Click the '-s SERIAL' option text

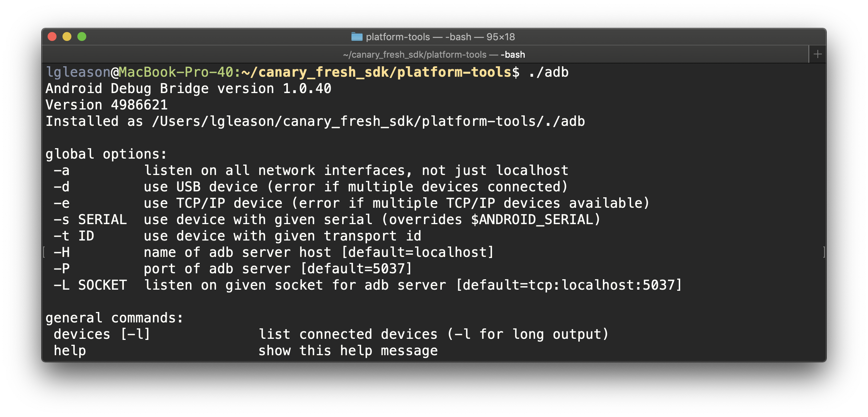coord(91,219)
